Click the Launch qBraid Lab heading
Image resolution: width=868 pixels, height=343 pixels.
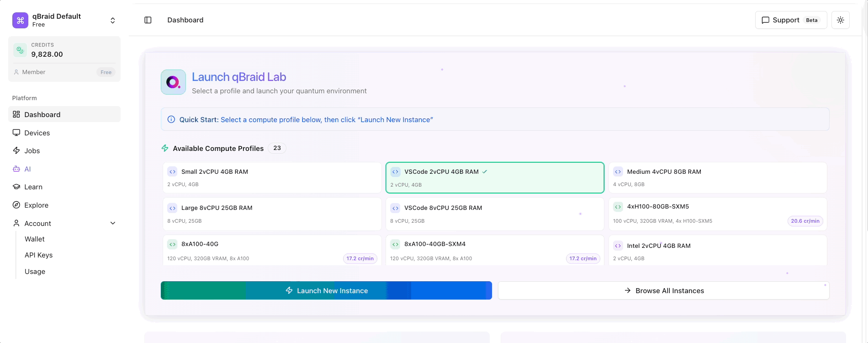(x=239, y=77)
